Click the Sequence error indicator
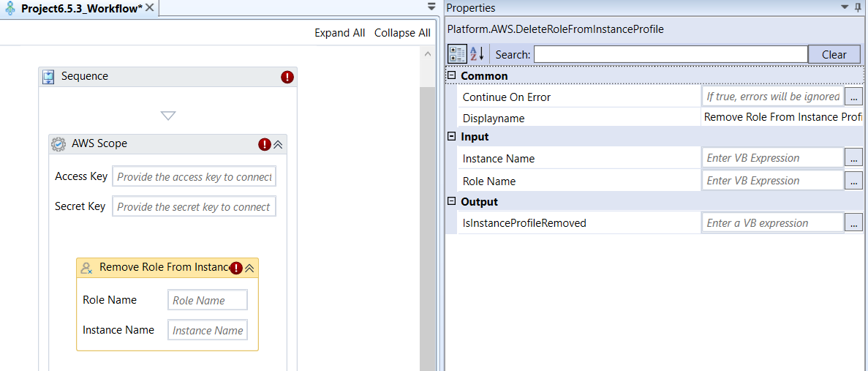 [287, 77]
